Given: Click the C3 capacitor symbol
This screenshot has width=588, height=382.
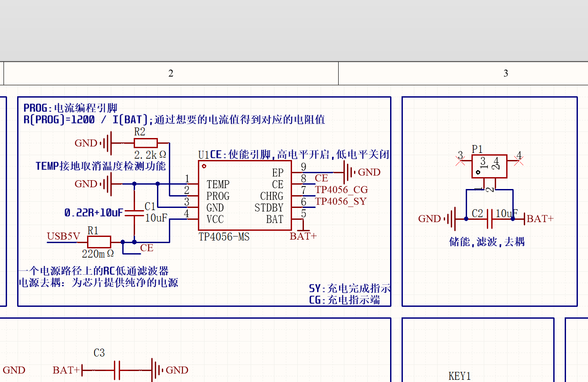Looking at the screenshot, I should pos(117,370).
